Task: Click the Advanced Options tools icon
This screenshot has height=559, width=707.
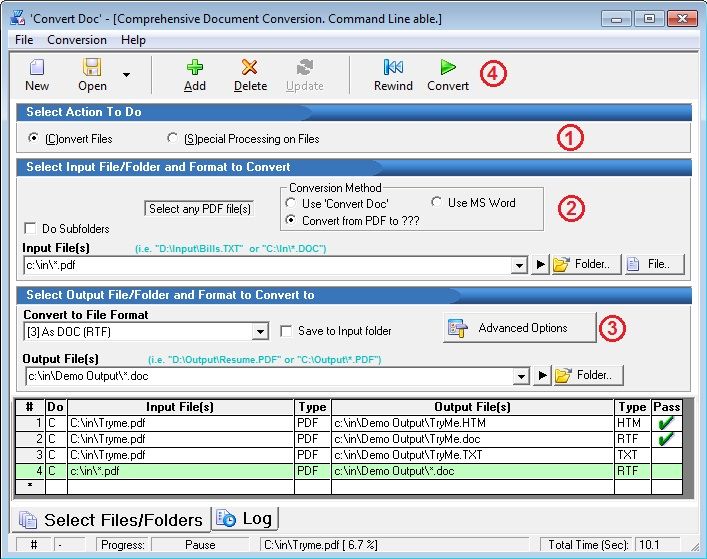Action: tap(457, 328)
